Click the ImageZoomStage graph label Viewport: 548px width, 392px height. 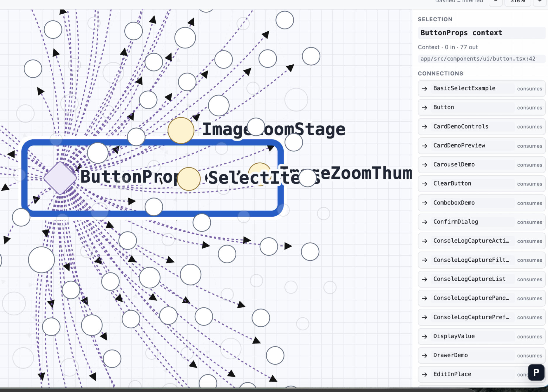point(274,129)
